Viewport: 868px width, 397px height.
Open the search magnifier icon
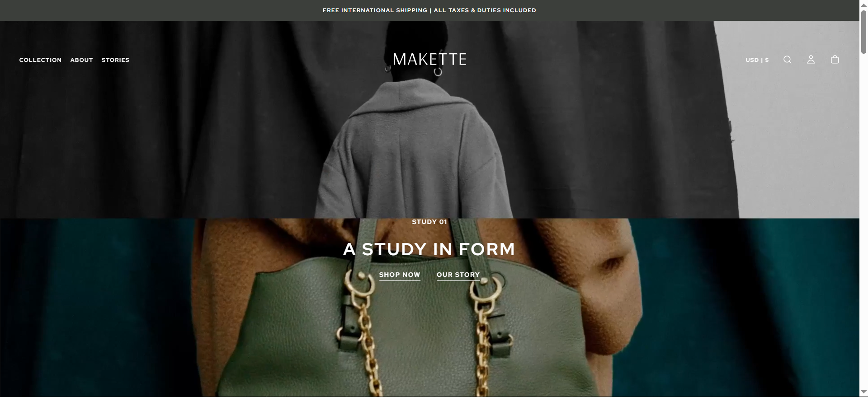pyautogui.click(x=787, y=60)
